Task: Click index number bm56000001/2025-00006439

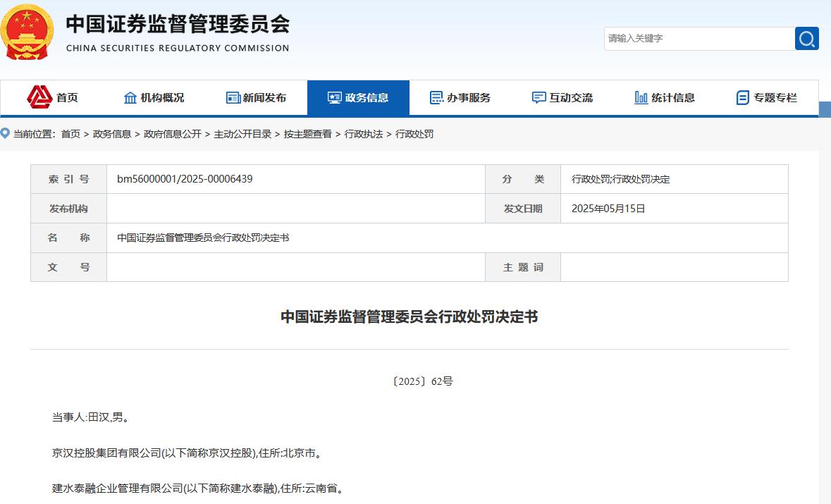Action: (185, 179)
